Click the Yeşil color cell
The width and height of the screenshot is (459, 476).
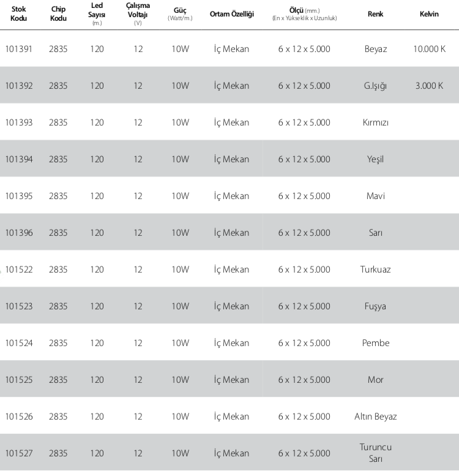(x=375, y=160)
